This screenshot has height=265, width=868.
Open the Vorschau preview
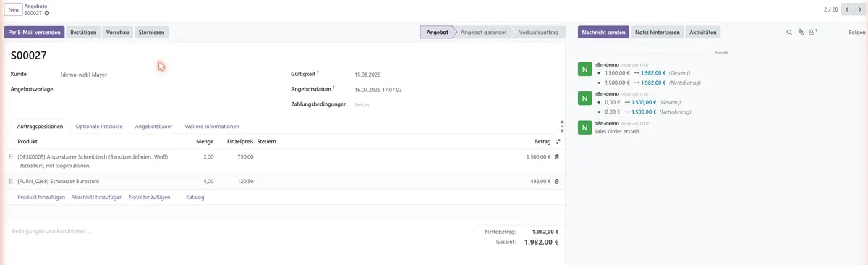[x=118, y=33]
